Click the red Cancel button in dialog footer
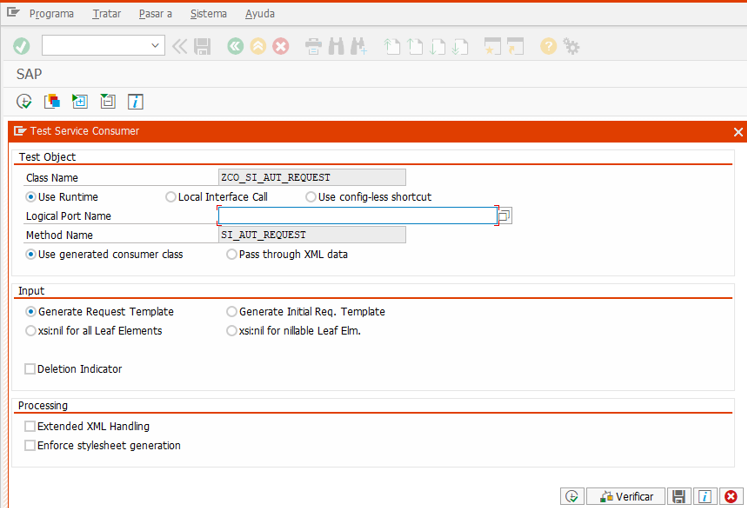This screenshot has width=747, height=508. point(731,497)
